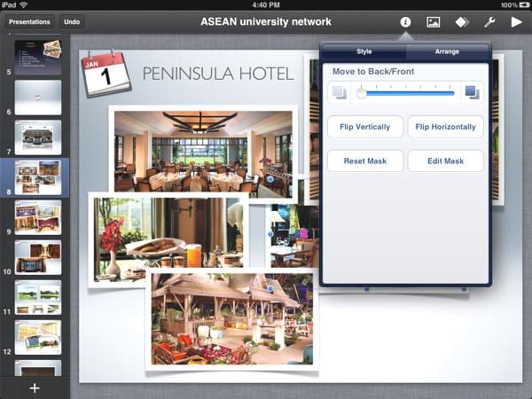Go back to Presentations
532x399 pixels.
click(x=29, y=22)
